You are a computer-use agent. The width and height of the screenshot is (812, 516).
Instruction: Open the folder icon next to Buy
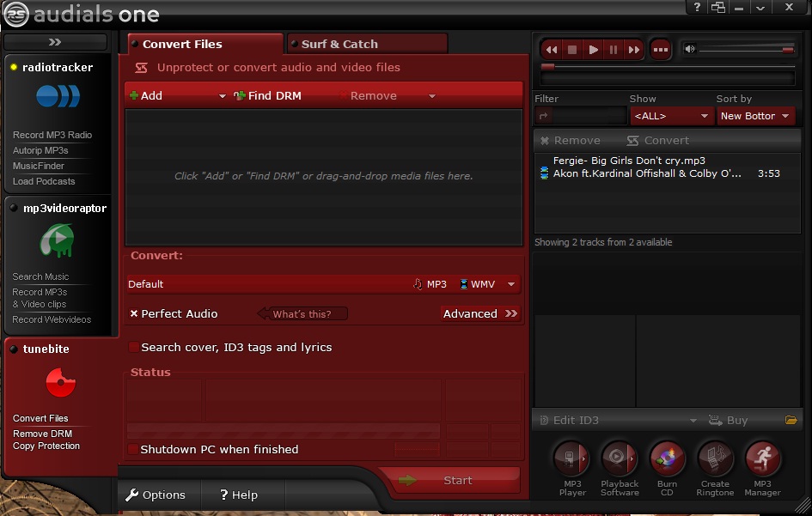click(791, 420)
